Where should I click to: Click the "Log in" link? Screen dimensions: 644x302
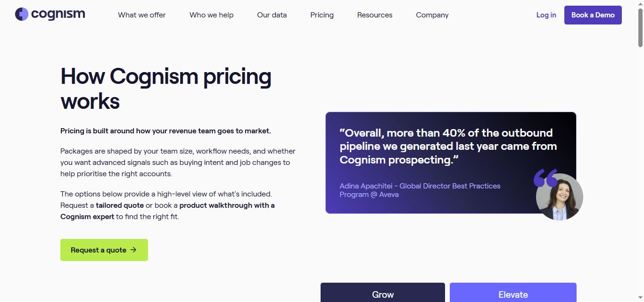point(546,15)
